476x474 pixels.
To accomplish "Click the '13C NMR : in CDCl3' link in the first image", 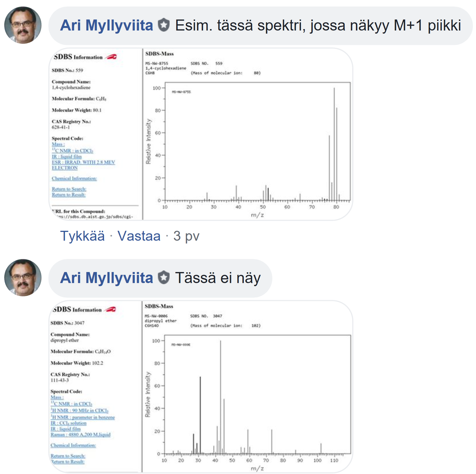I will tap(73, 151).
